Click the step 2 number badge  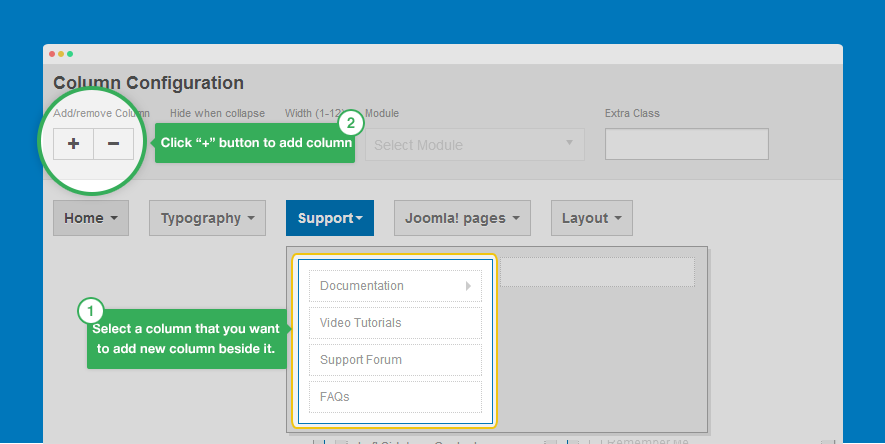point(350,124)
